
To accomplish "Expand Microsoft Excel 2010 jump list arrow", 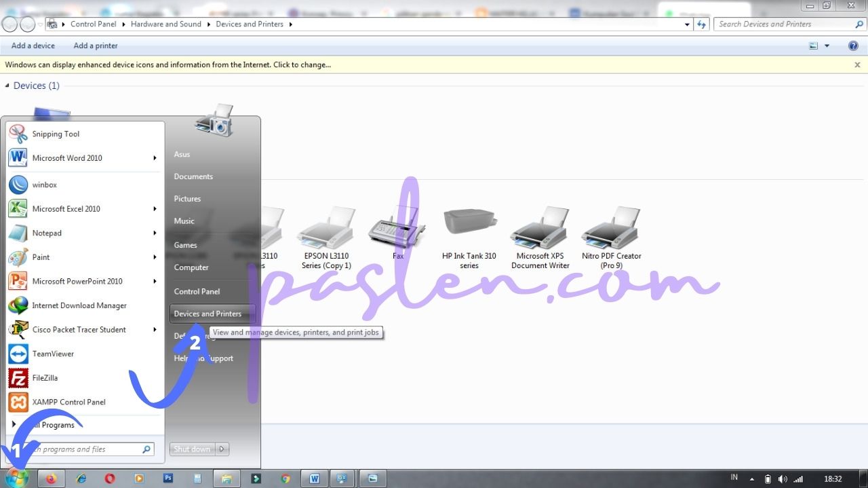I will (x=155, y=209).
